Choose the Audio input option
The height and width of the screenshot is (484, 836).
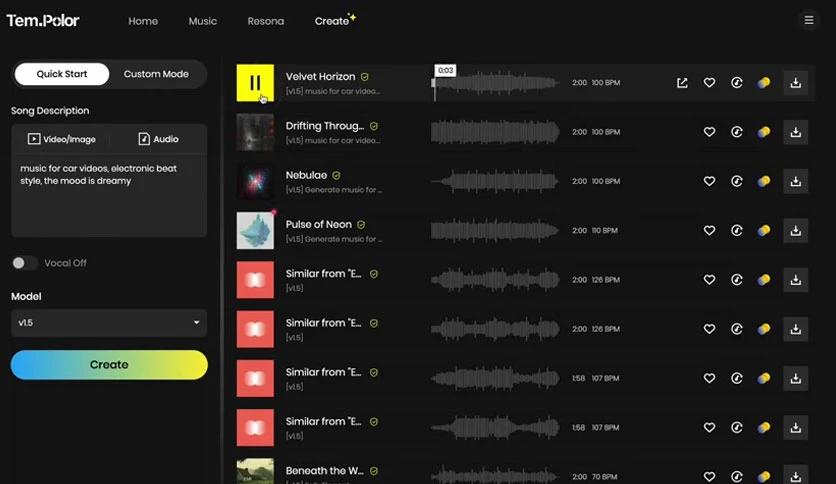(158, 139)
